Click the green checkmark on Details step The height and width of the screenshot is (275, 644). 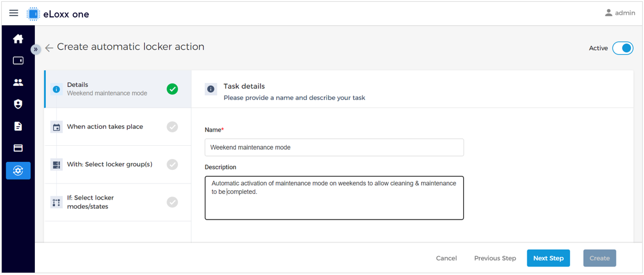pyautogui.click(x=172, y=89)
